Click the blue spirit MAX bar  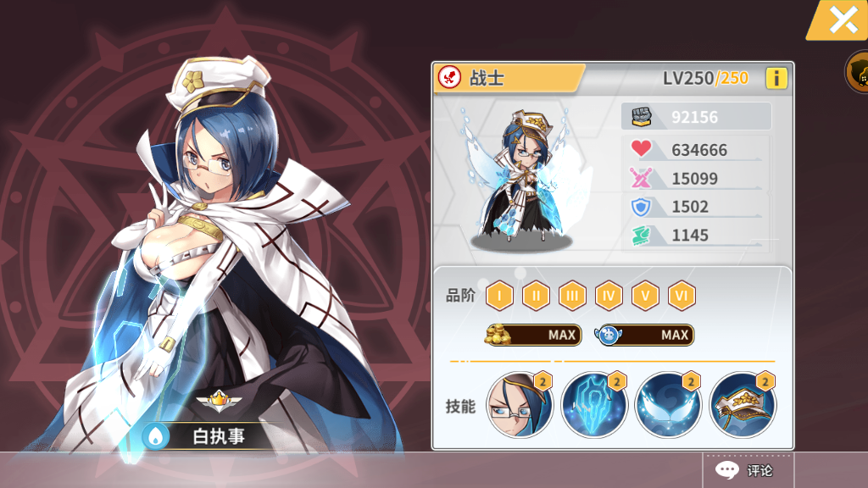pos(644,335)
